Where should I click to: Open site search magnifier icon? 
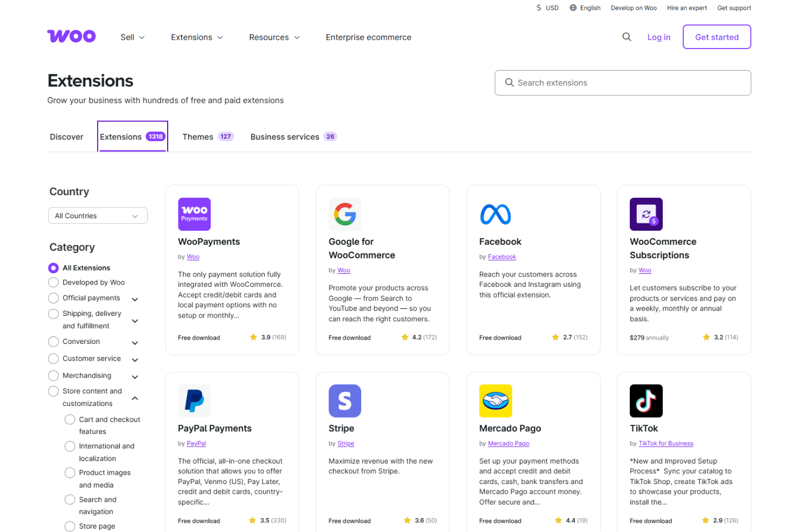[x=627, y=37]
